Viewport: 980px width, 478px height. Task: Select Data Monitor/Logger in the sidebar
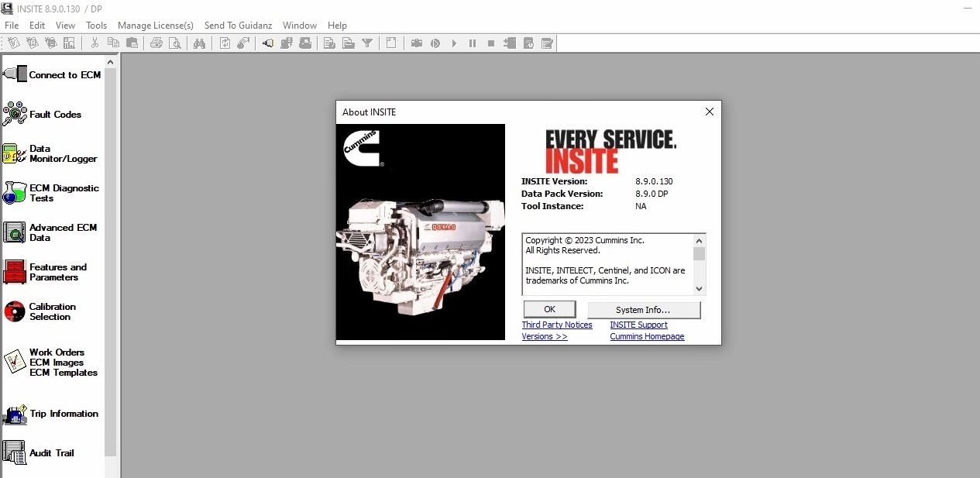click(x=54, y=153)
